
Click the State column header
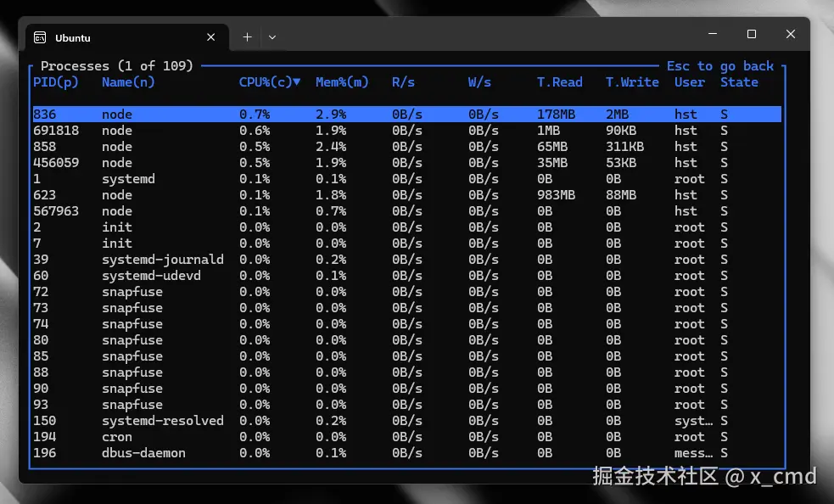click(x=739, y=82)
